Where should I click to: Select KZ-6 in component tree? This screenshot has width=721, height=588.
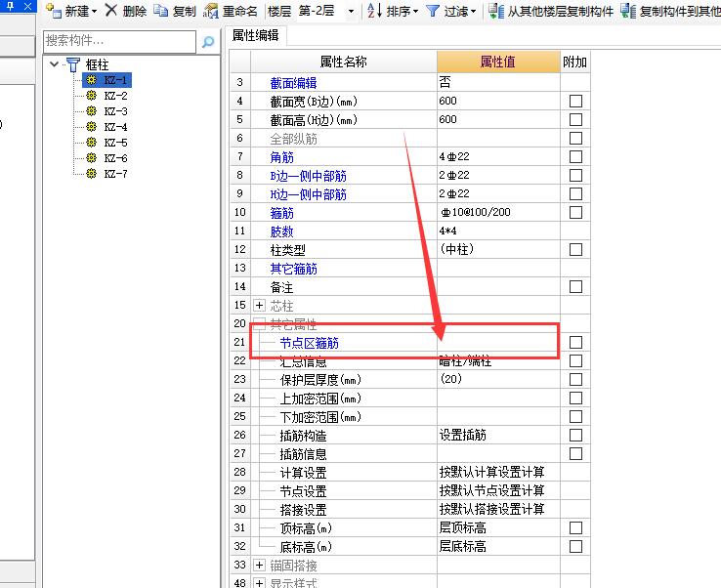(116, 158)
